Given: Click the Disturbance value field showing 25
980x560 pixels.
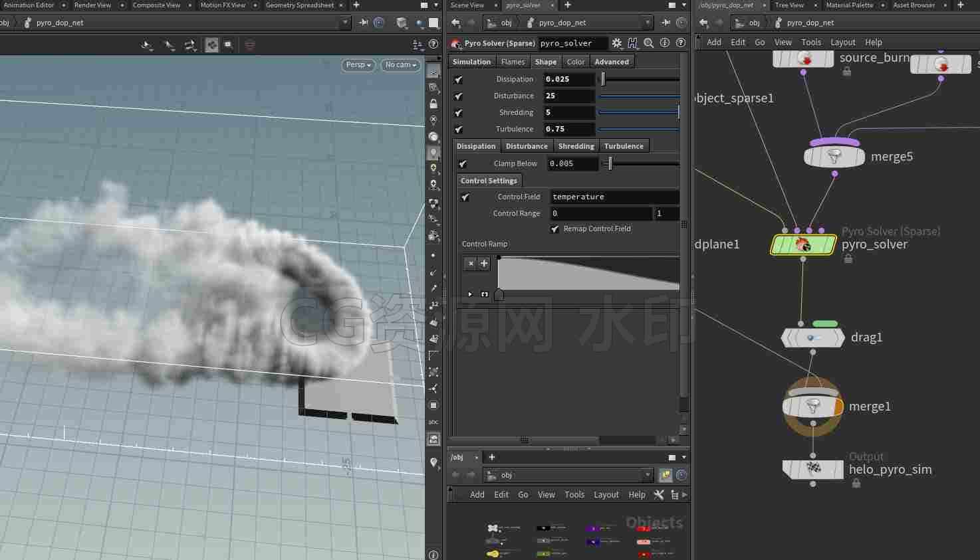Looking at the screenshot, I should [569, 96].
